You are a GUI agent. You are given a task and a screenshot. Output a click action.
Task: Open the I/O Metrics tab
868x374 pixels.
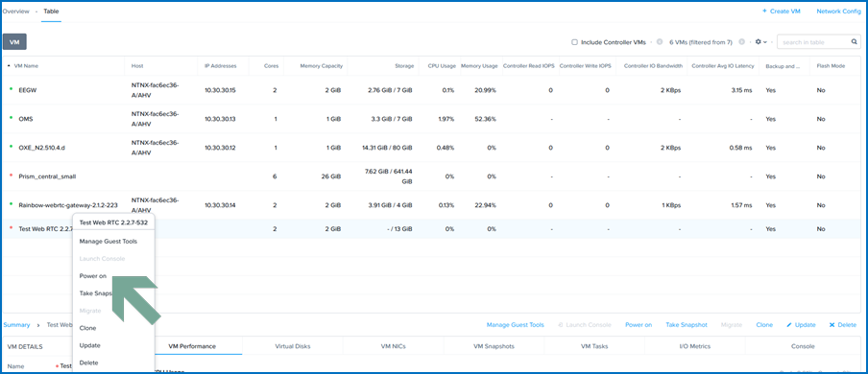tap(695, 346)
